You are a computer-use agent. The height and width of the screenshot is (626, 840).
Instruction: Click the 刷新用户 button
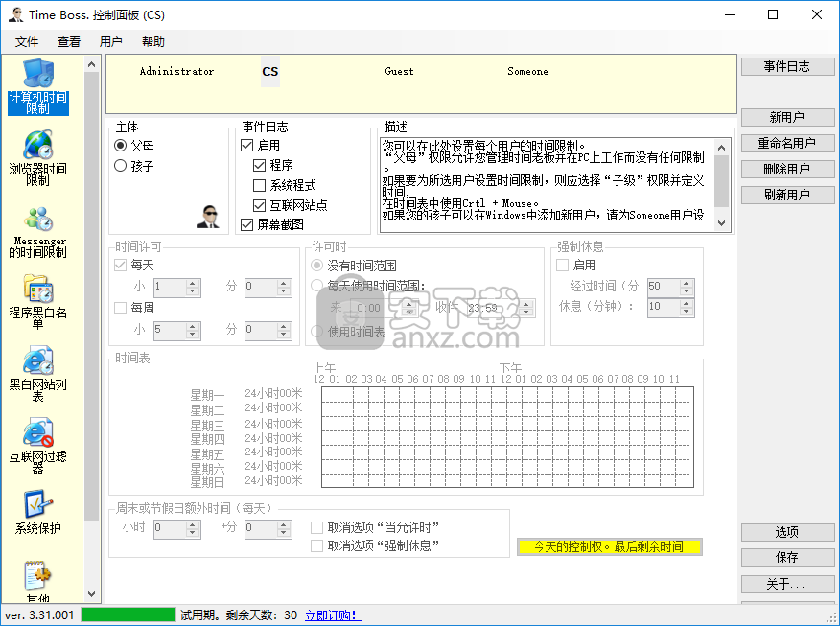787,195
